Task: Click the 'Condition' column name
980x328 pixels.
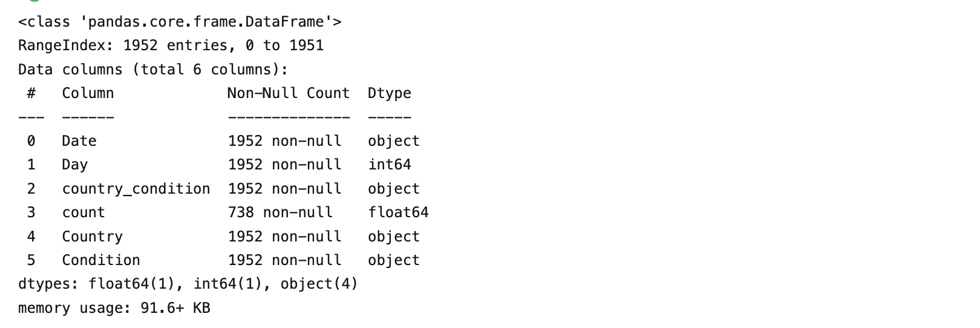Action: (100, 260)
